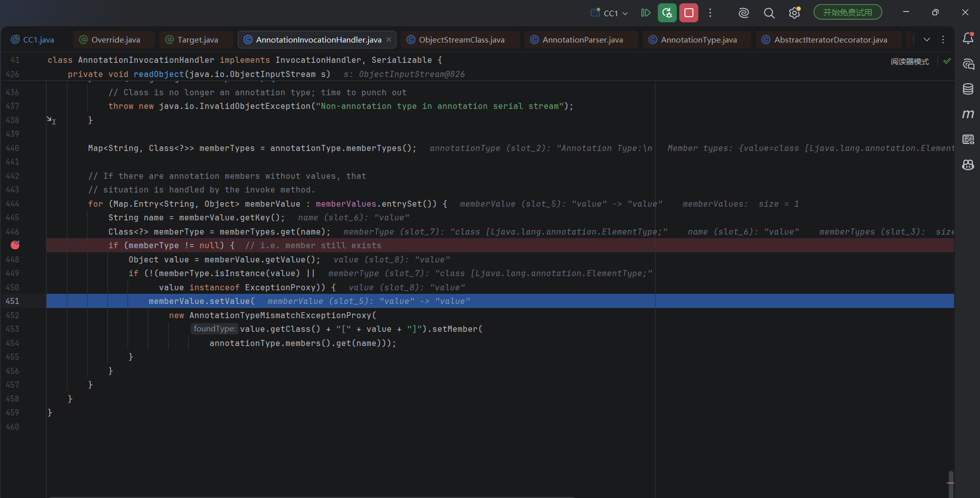Open the Database tool window
The width and height of the screenshot is (980, 498).
pyautogui.click(x=968, y=89)
